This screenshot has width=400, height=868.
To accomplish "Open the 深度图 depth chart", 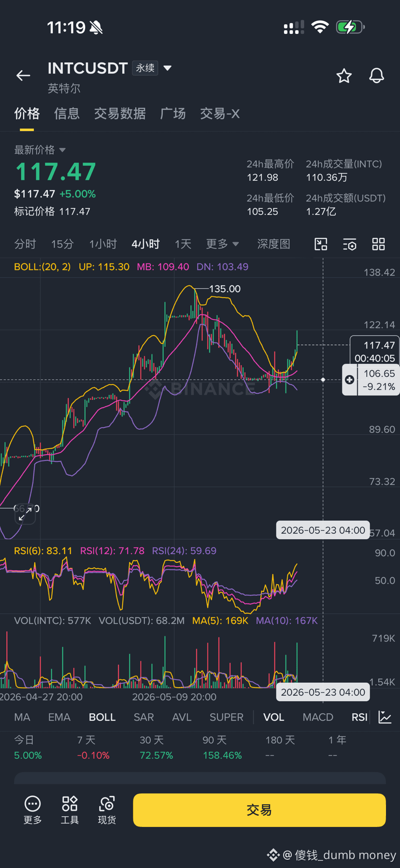I will coord(274,244).
